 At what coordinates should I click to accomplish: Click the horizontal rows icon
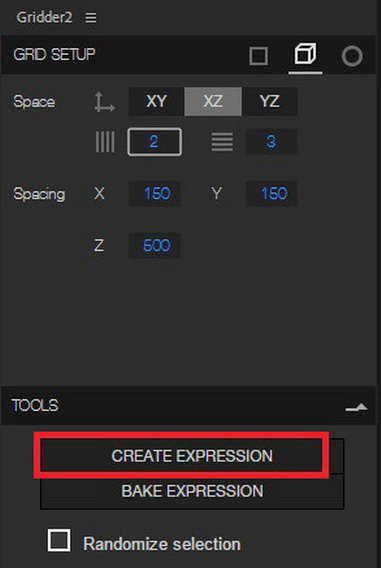pos(222,142)
